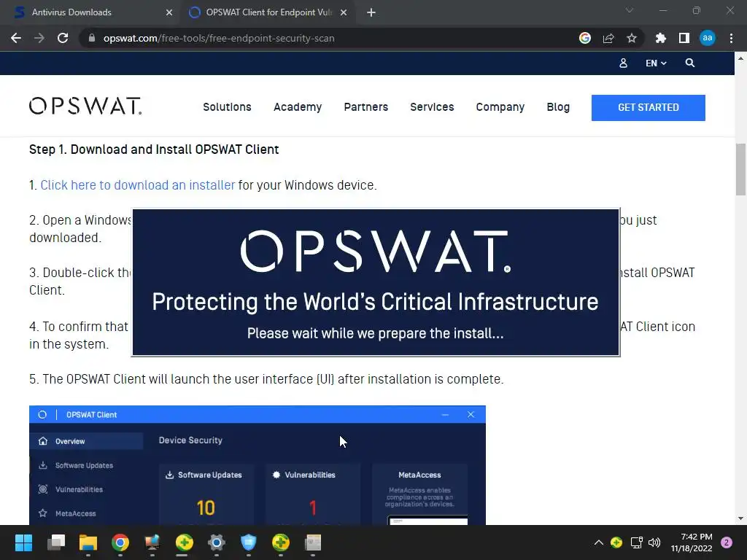Screen dimensions: 747x560
Task: Open the OPSWAT site search icon
Action: [690, 63]
